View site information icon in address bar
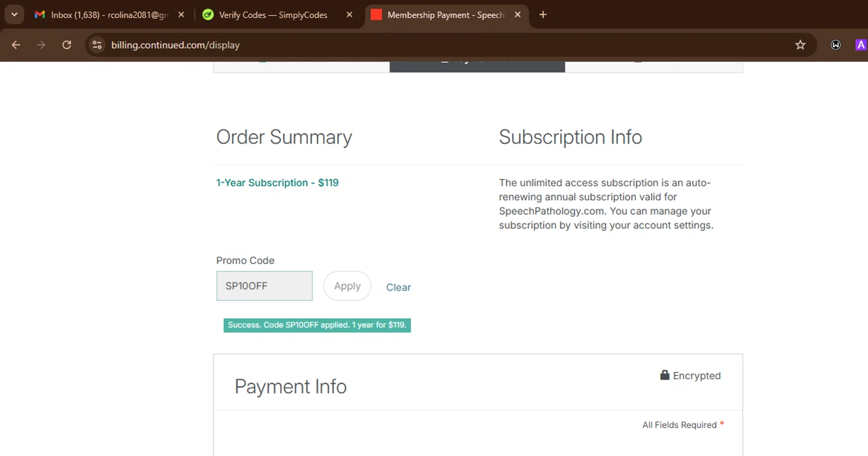The width and height of the screenshot is (868, 456). point(97,45)
